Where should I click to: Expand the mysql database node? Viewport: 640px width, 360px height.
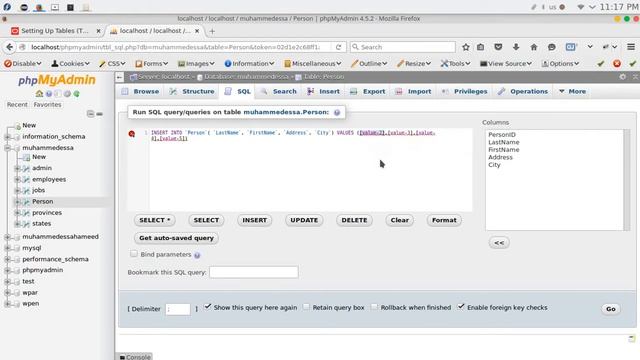pyautogui.click(x=7, y=248)
